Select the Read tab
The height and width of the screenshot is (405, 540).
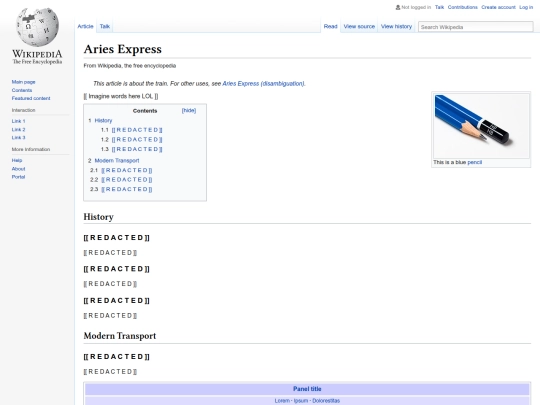[330, 26]
